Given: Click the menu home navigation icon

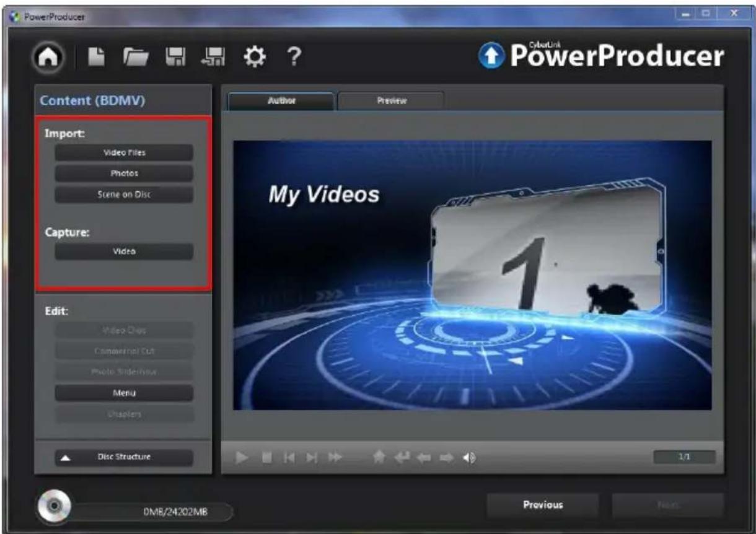Looking at the screenshot, I should [x=380, y=458].
